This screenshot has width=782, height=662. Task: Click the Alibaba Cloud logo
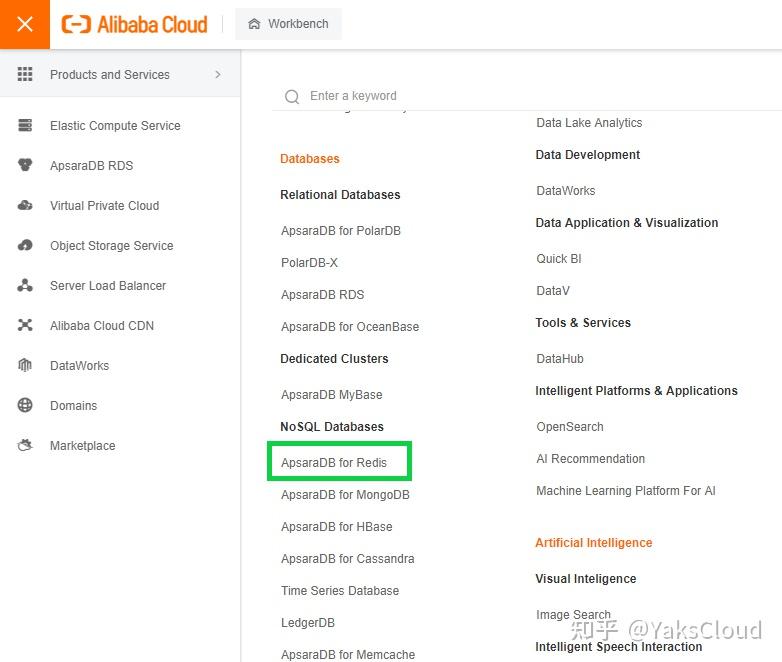pyautogui.click(x=135, y=24)
